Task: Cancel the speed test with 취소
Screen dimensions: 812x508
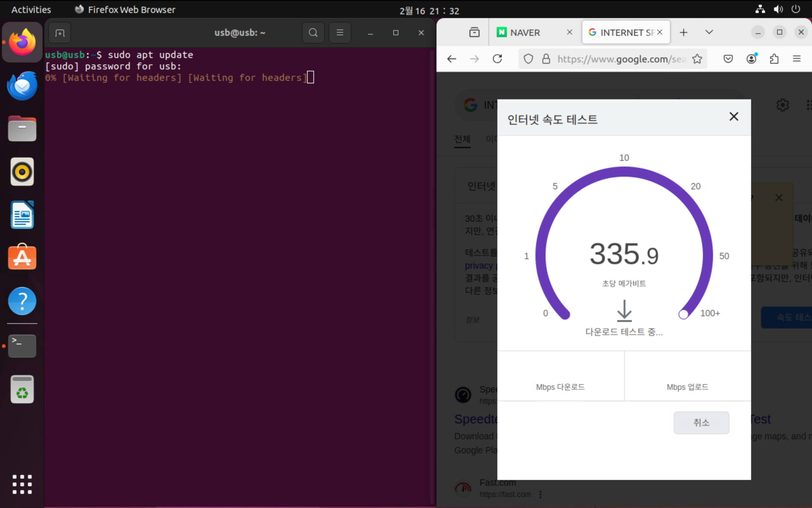Action: point(701,422)
